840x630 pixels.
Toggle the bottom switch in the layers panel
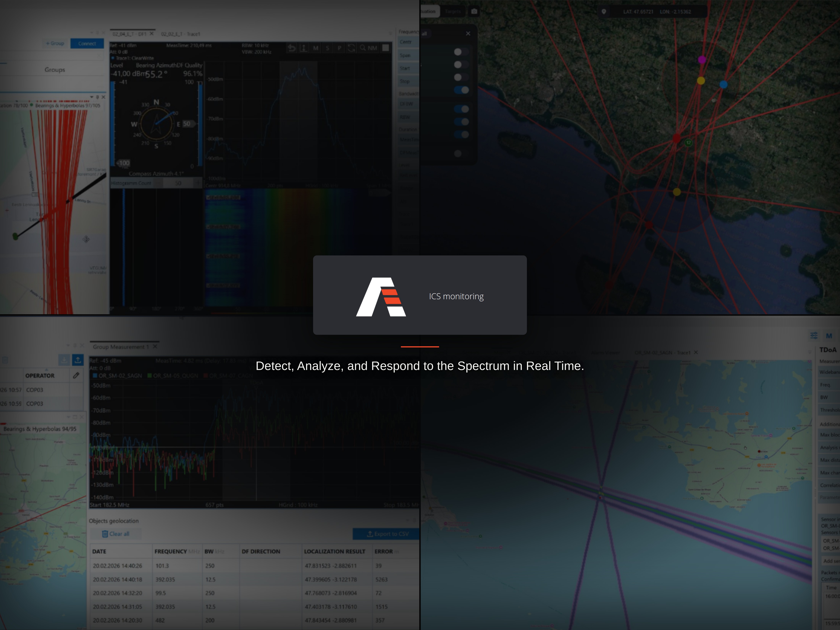point(461,153)
